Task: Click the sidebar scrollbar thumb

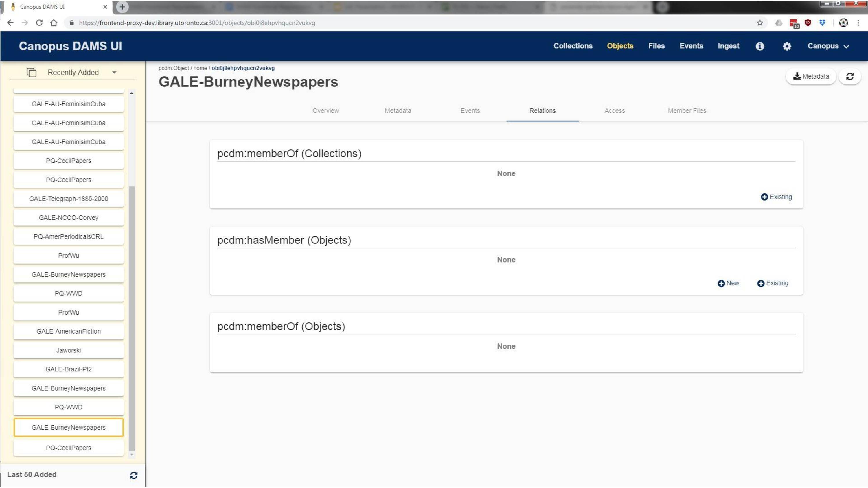Action: click(132, 318)
